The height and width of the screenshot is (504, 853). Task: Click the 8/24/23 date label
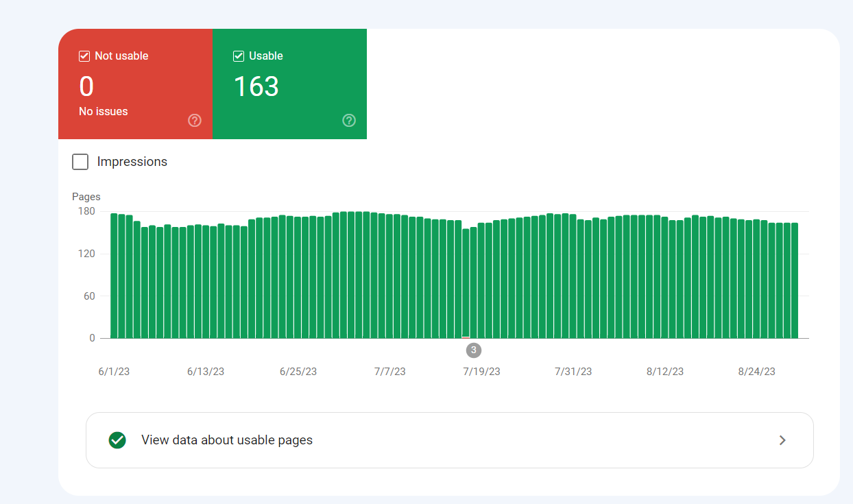(757, 372)
